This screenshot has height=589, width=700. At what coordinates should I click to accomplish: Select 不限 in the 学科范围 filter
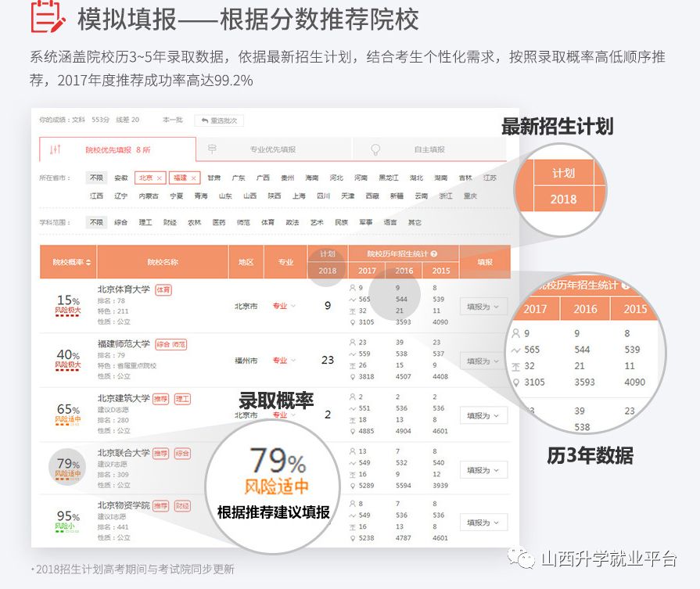pos(96,222)
